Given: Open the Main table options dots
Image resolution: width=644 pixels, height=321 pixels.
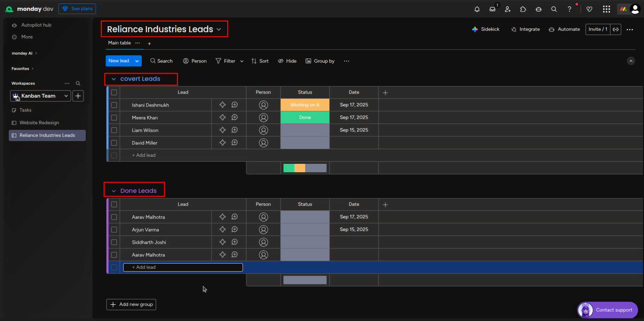Looking at the screenshot, I should pyautogui.click(x=138, y=43).
